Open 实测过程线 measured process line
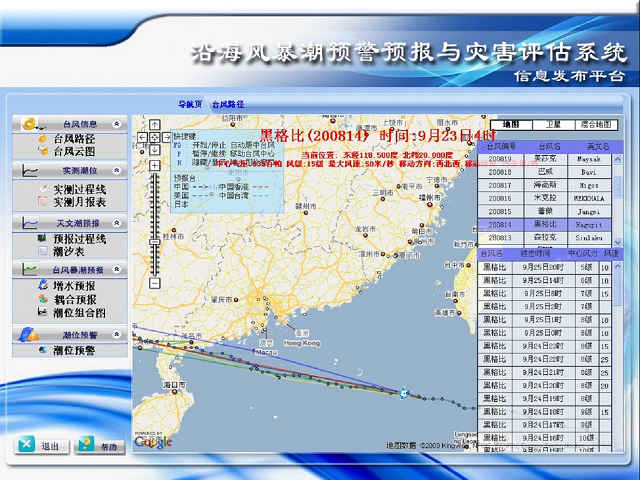640x480 pixels. coord(78,188)
